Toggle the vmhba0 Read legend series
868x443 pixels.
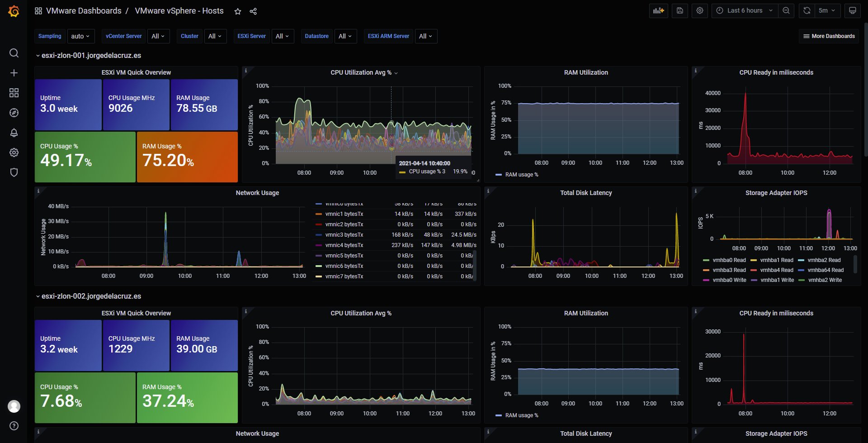coord(729,260)
